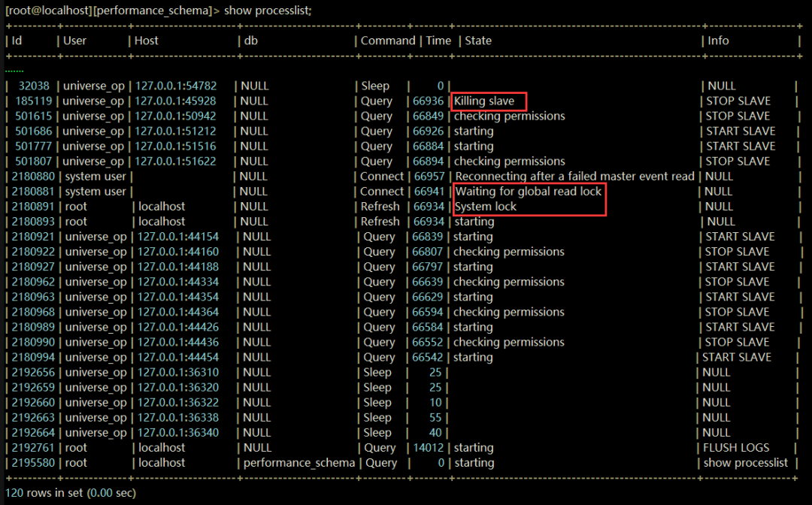812x505 pixels.
Task: Click 'START SLAVE' info in process 501686 row
Action: click(x=741, y=131)
